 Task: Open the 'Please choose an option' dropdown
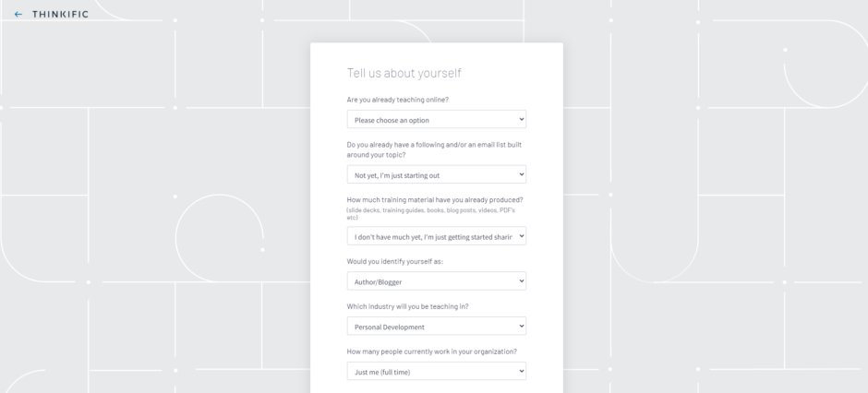(436, 119)
